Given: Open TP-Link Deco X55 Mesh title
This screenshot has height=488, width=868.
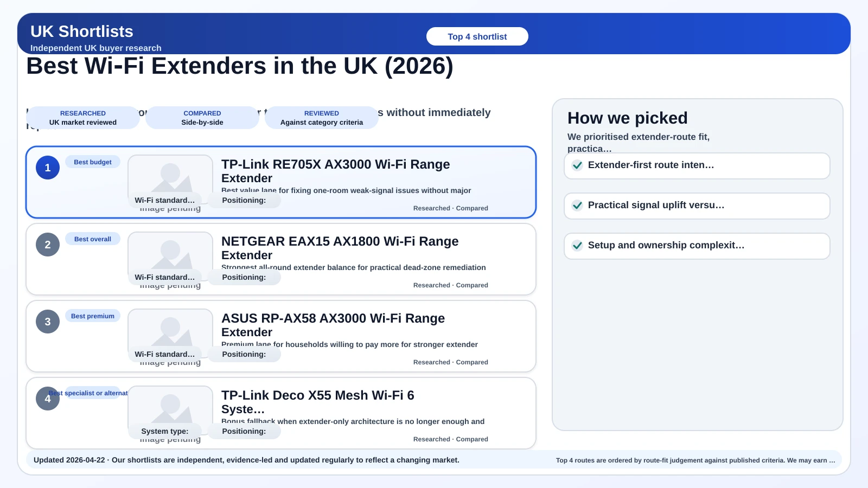Looking at the screenshot, I should click(x=318, y=402).
